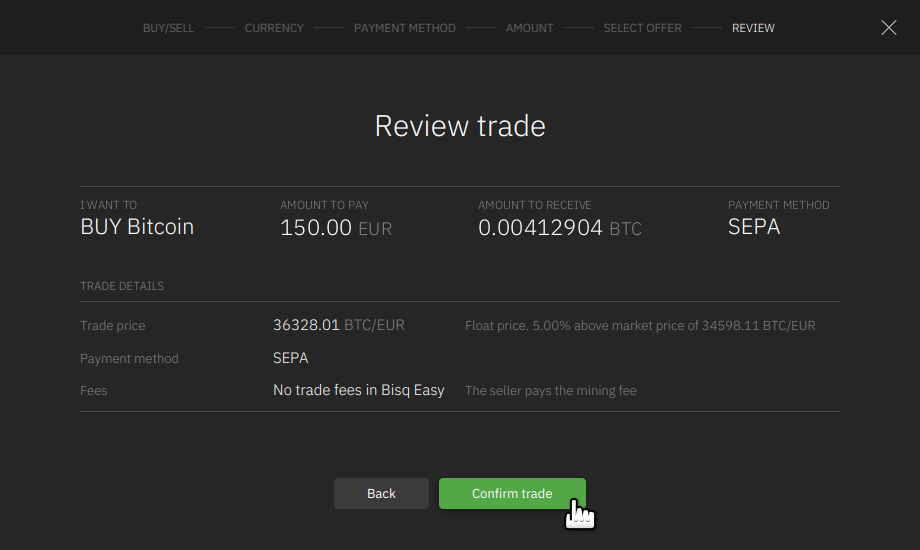920x550 pixels.
Task: Click the Review trade heading
Action: click(460, 126)
